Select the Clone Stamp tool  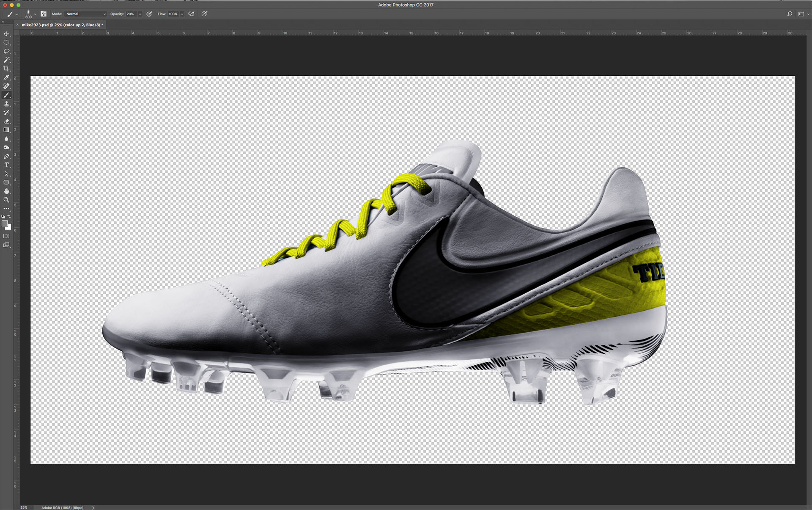point(6,104)
